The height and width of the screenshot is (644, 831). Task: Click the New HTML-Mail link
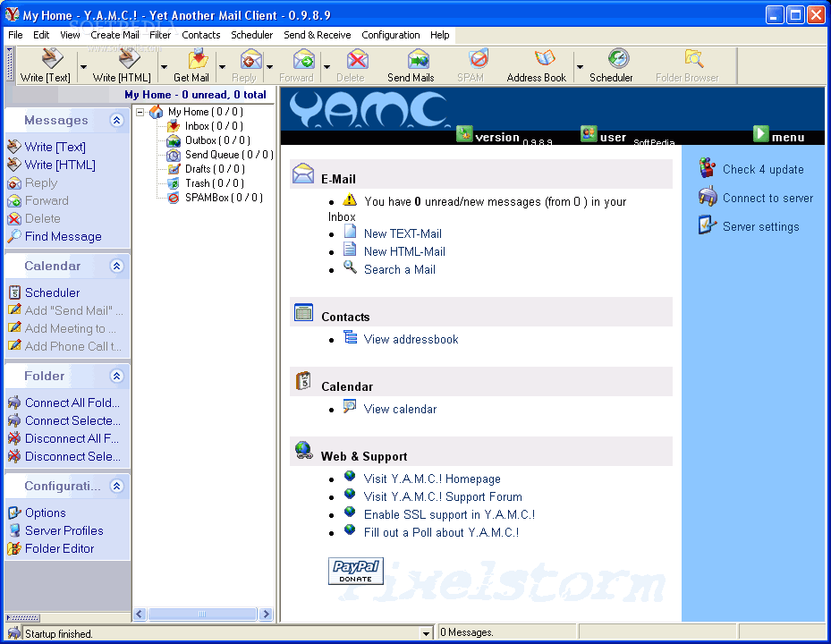click(404, 251)
